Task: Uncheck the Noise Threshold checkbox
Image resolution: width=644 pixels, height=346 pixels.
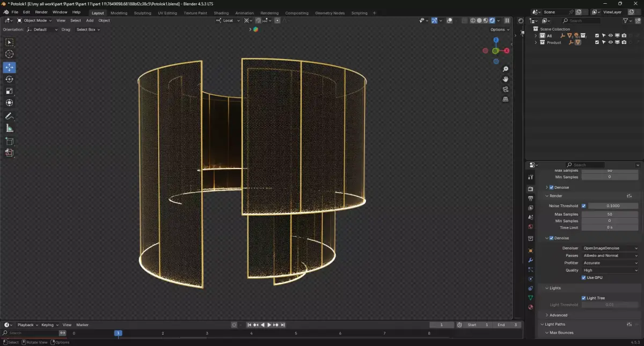Action: [x=584, y=206]
